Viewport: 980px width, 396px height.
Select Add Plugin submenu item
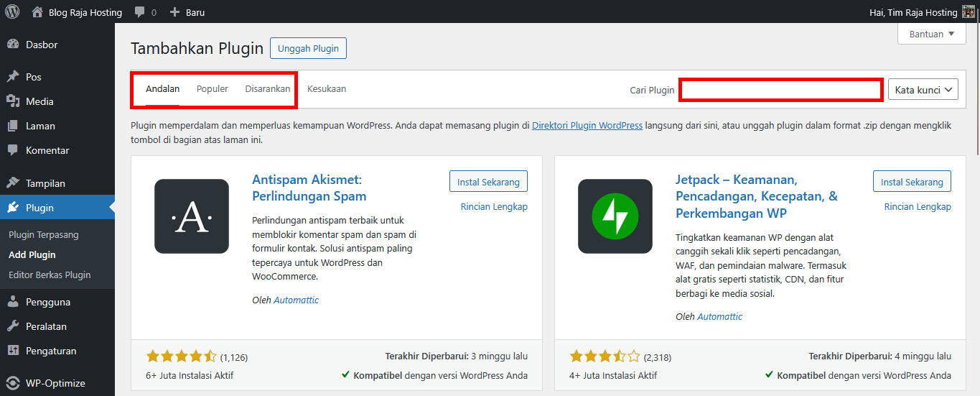click(32, 255)
